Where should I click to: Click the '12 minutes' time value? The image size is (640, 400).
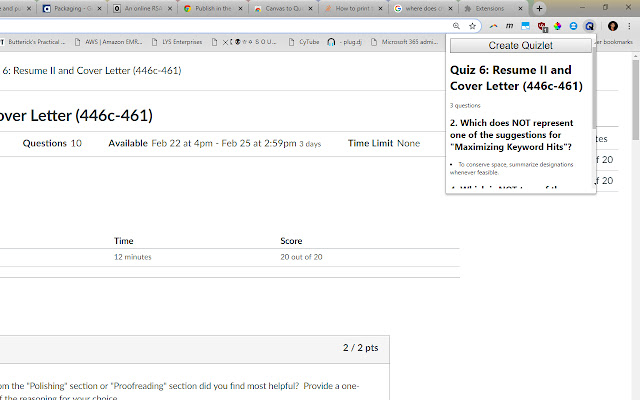133,257
